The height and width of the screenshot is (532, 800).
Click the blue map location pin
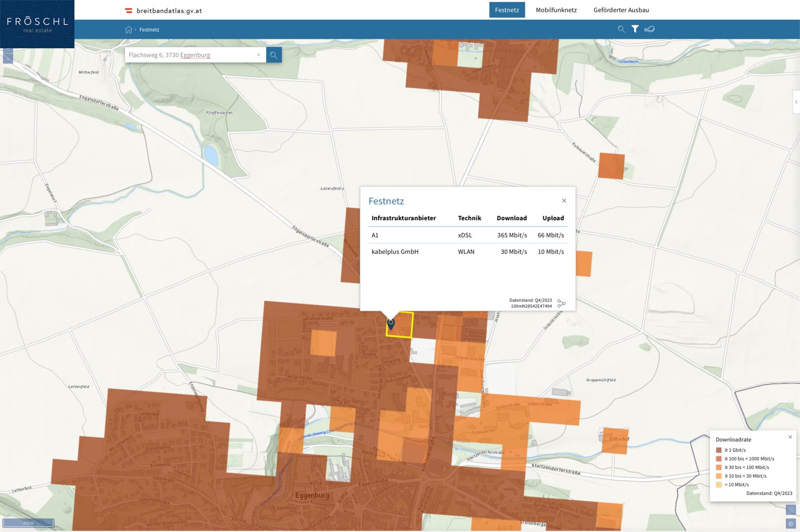click(x=391, y=324)
